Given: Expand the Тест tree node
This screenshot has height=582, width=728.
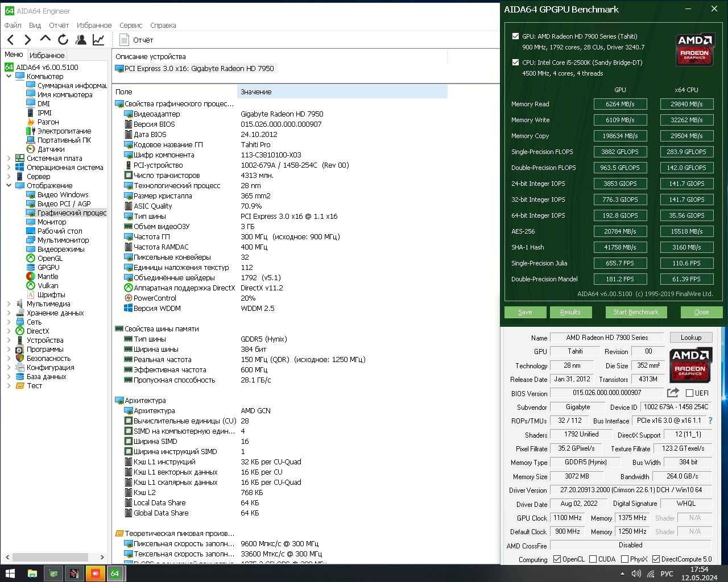Looking at the screenshot, I should 9,385.
